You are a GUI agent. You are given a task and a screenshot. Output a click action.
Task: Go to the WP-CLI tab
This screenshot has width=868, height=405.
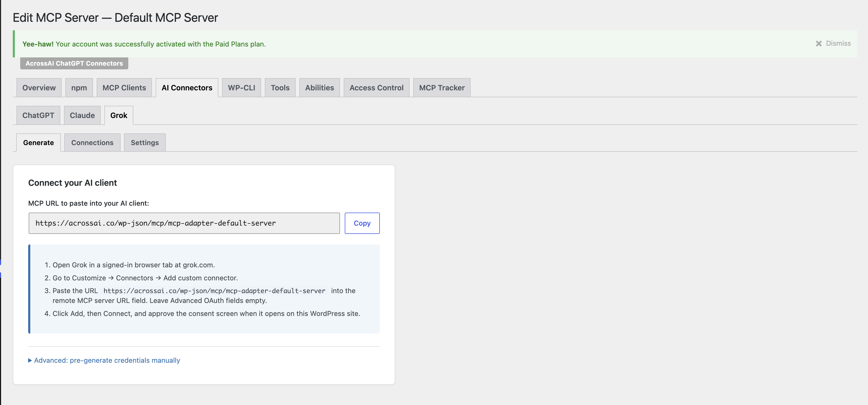[242, 88]
